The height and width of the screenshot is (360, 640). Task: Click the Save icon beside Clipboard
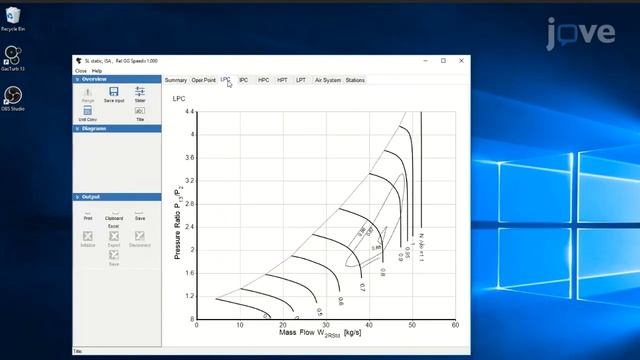point(140,213)
